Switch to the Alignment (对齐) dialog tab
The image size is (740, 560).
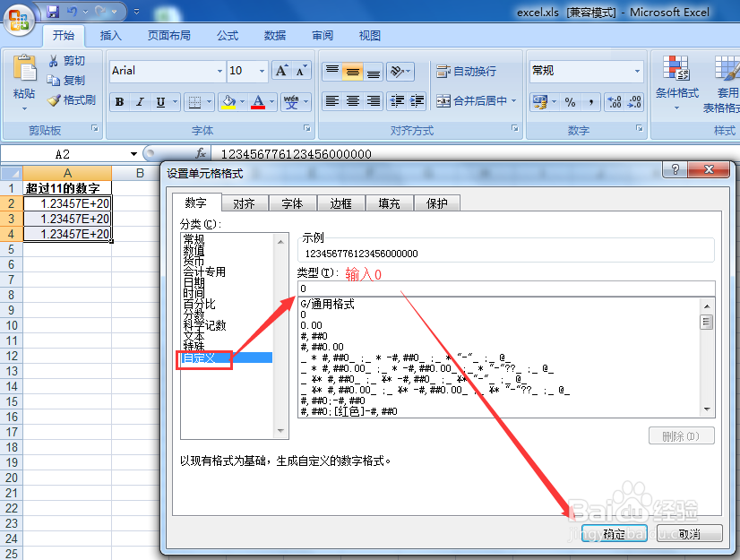coord(244,203)
